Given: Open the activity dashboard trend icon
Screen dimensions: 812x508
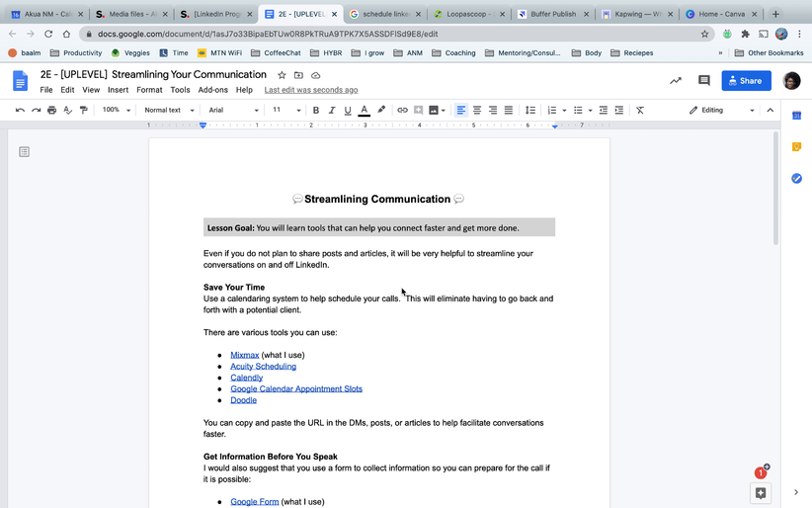Looking at the screenshot, I should pyautogui.click(x=676, y=80).
